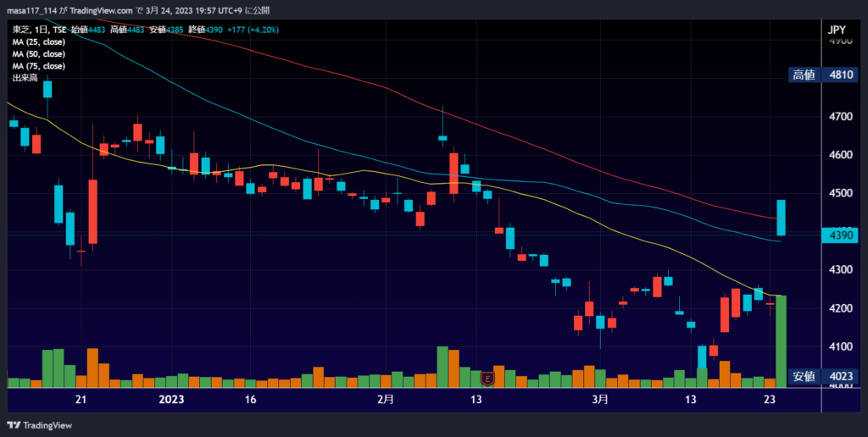Click the 21 date label on time axis

(x=81, y=400)
